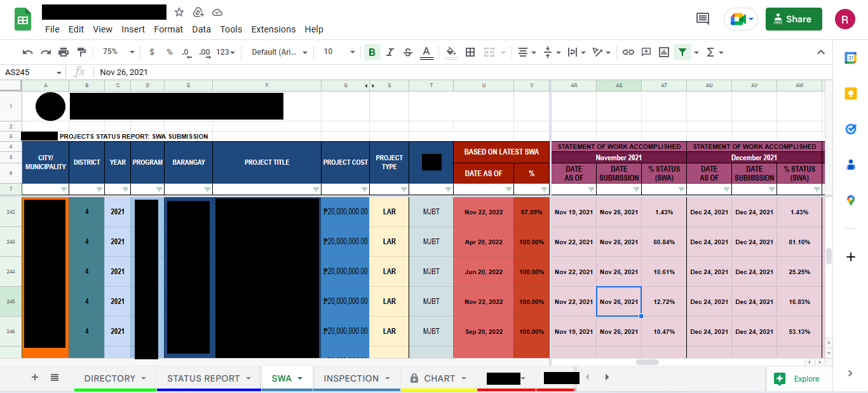Screen dimensions: 868x393
Task: Format selected cell as percent
Action: click(x=170, y=52)
